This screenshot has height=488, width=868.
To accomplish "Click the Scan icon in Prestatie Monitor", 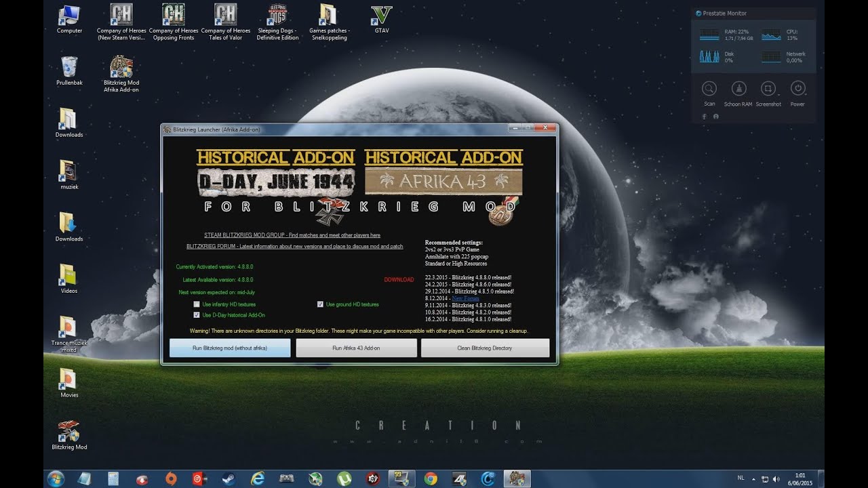I will (709, 89).
